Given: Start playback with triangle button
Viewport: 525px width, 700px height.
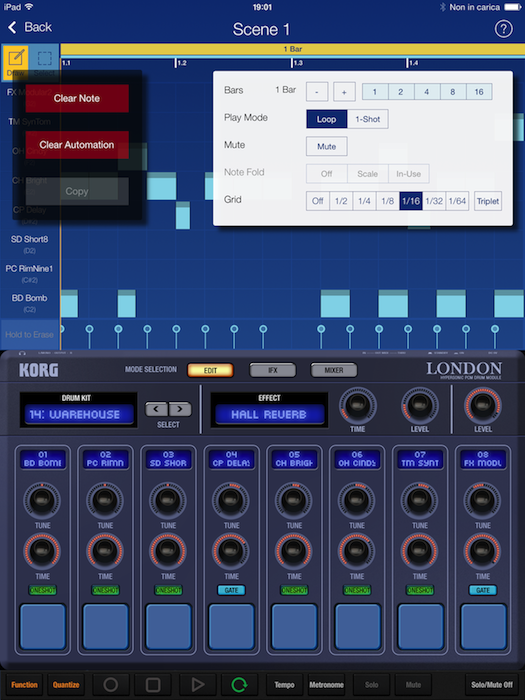Looking at the screenshot, I should tap(197, 685).
